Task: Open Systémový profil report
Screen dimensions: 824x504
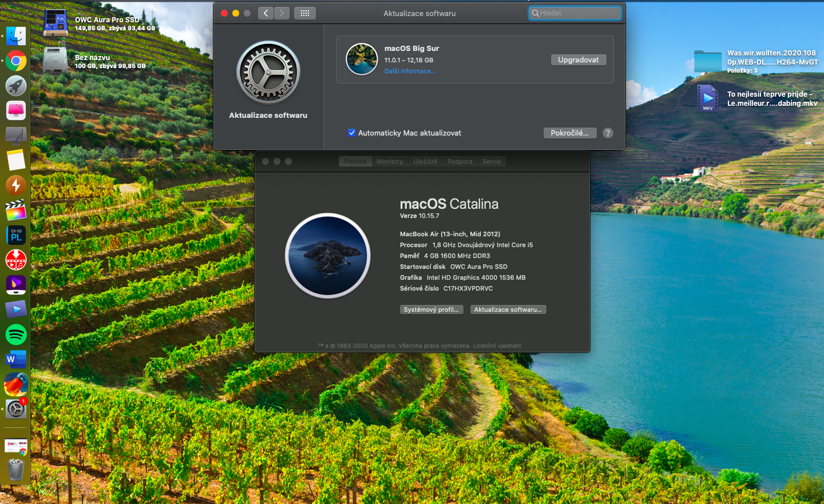Action: tap(431, 309)
